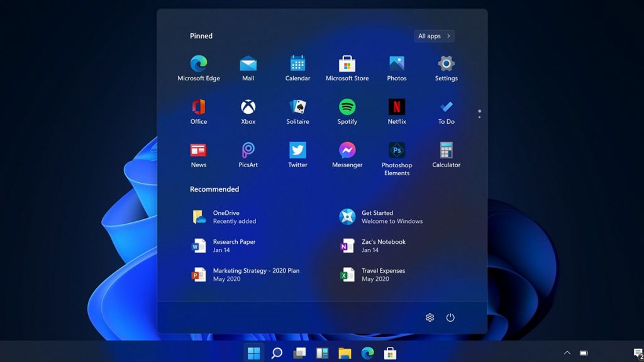Open Netflix
644x362 pixels.
pyautogui.click(x=396, y=107)
